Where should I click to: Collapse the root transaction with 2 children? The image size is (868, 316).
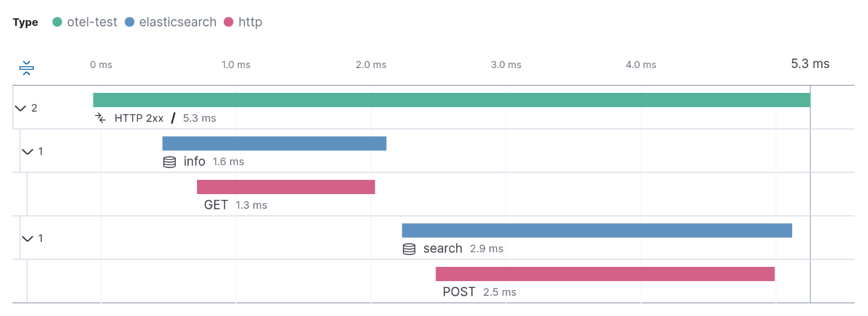tap(21, 108)
